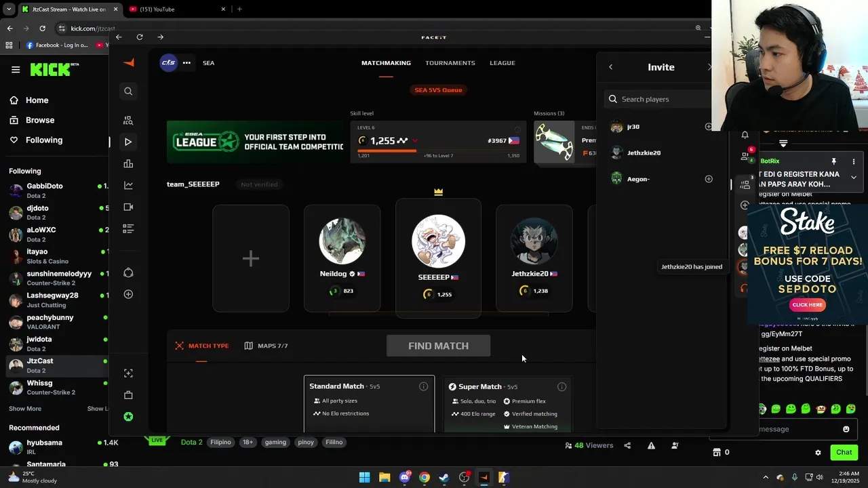This screenshot has width=868, height=488.
Task: Click the Filipino stream tag
Action: click(x=220, y=442)
